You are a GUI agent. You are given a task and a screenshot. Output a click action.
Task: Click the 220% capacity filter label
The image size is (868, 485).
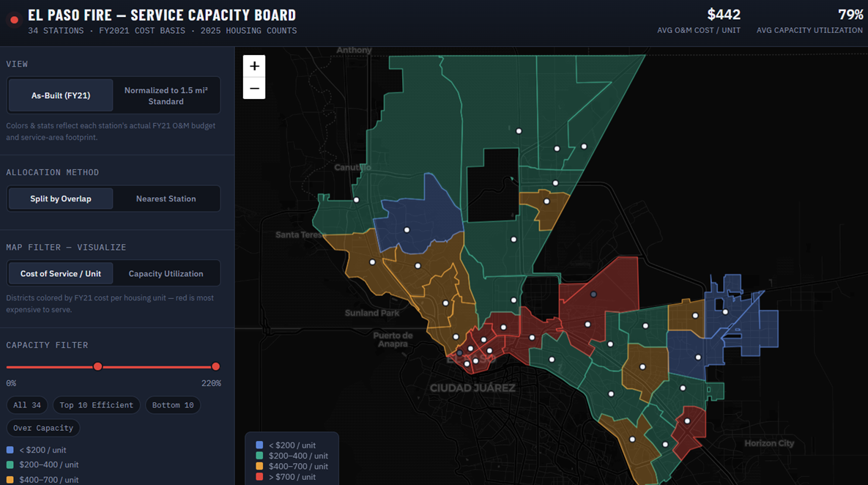(211, 383)
